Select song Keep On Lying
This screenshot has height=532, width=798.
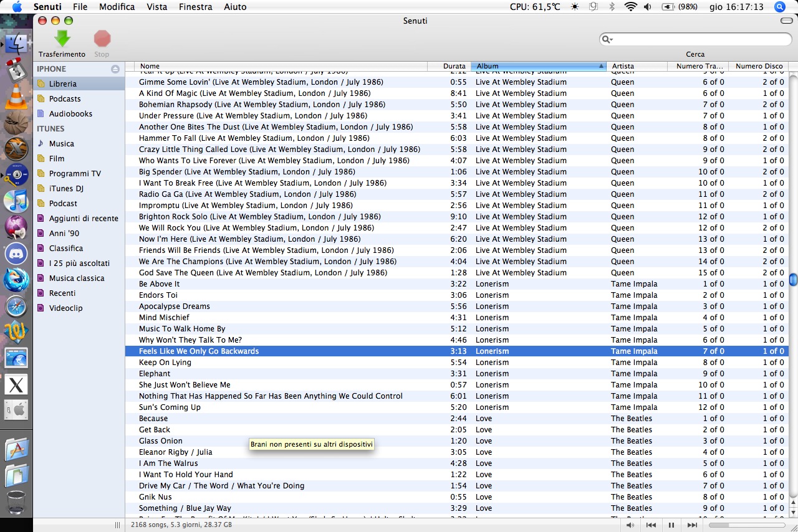pos(457,363)
